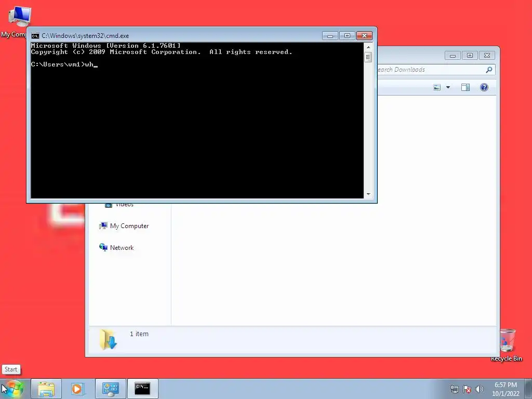Click the C:\Windows\system32\cmd.exe title text

click(85, 36)
